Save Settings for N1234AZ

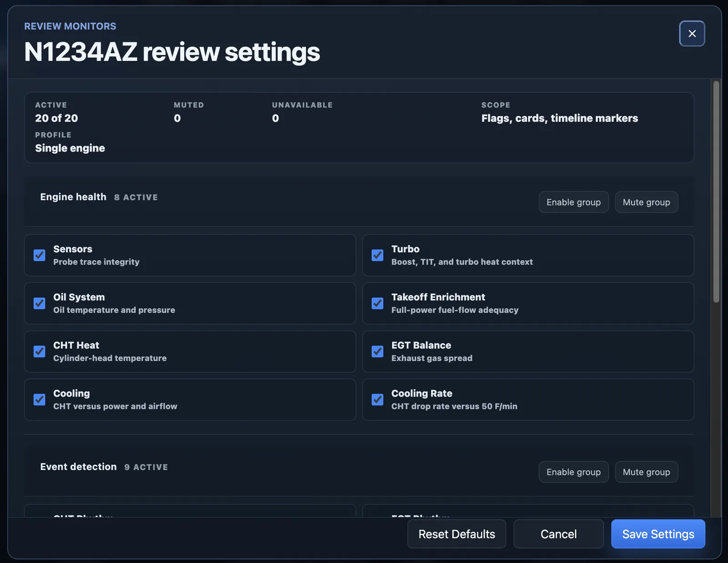click(658, 534)
